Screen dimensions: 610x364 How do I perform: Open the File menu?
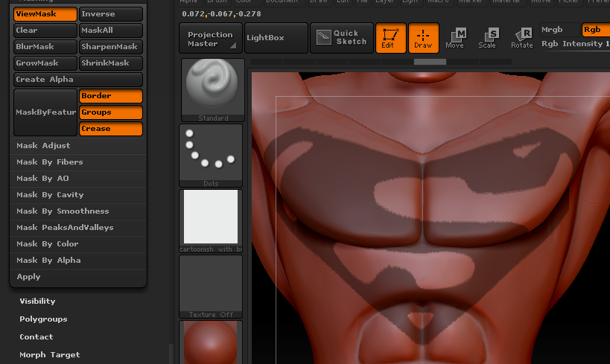pos(362,2)
